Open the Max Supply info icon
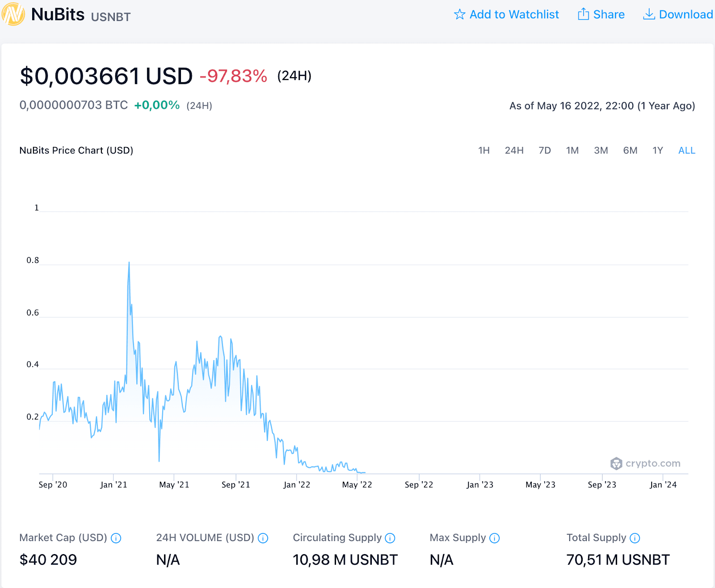 [494, 538]
